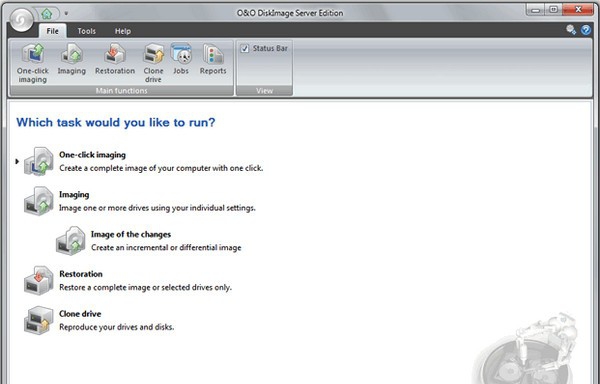Open Image of the changes task link
The height and width of the screenshot is (384, 600).
pos(131,234)
